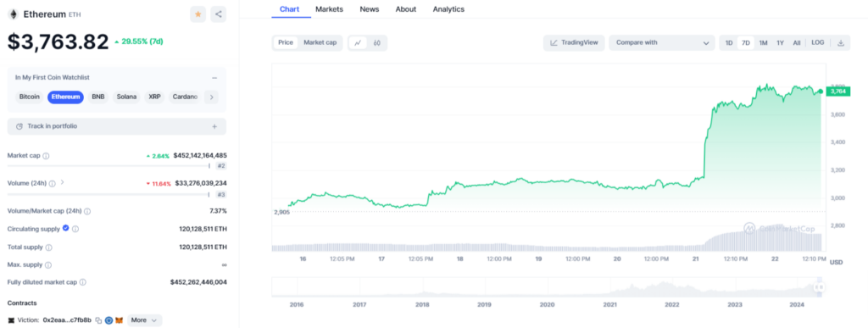Open Fully diluted market cap info icon
Viewport: 868px width, 328px height.
point(82,282)
